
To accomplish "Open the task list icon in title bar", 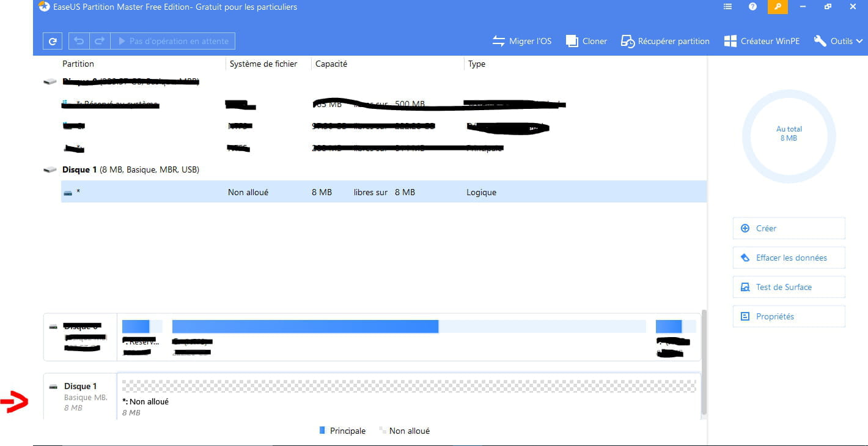I will click(x=727, y=7).
